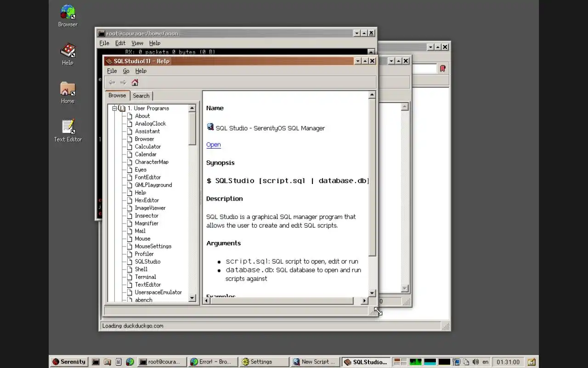Switch to the Browse tab
The width and height of the screenshot is (588, 368).
click(117, 95)
